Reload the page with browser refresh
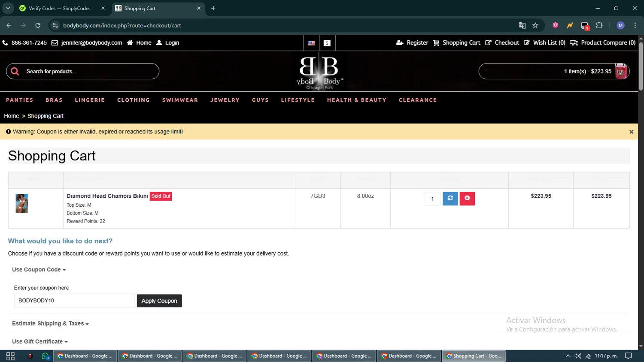This screenshot has height=362, width=644. click(x=38, y=25)
